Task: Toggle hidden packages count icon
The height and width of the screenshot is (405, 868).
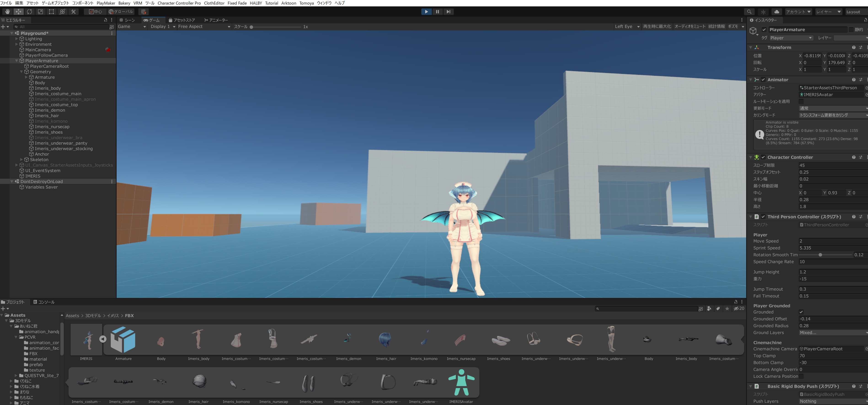Action: click(739, 309)
